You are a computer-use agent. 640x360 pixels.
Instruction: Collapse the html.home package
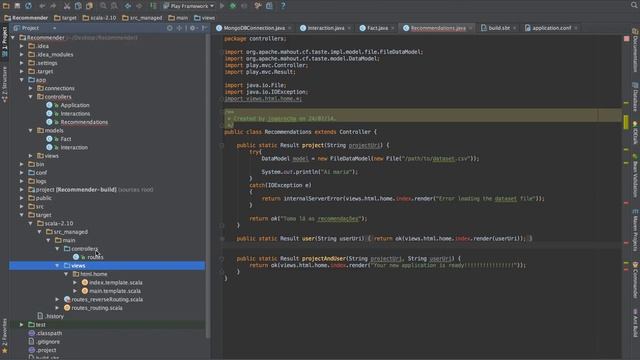[x=66, y=274]
